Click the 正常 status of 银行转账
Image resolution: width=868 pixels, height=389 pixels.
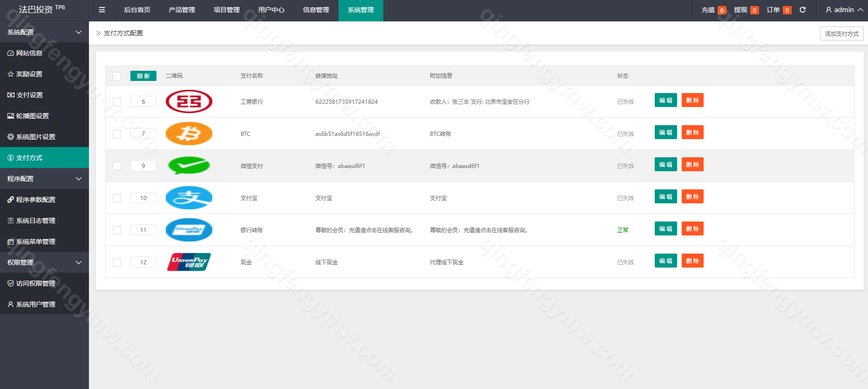tap(623, 230)
